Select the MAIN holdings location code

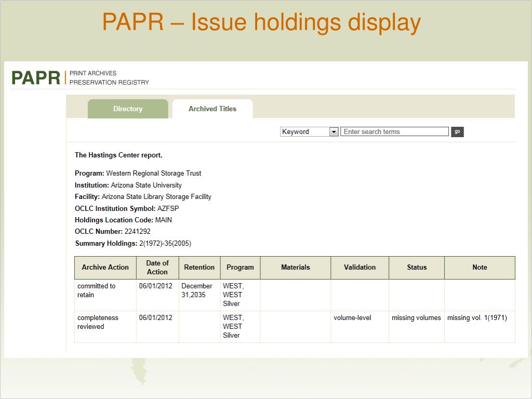tap(164, 220)
